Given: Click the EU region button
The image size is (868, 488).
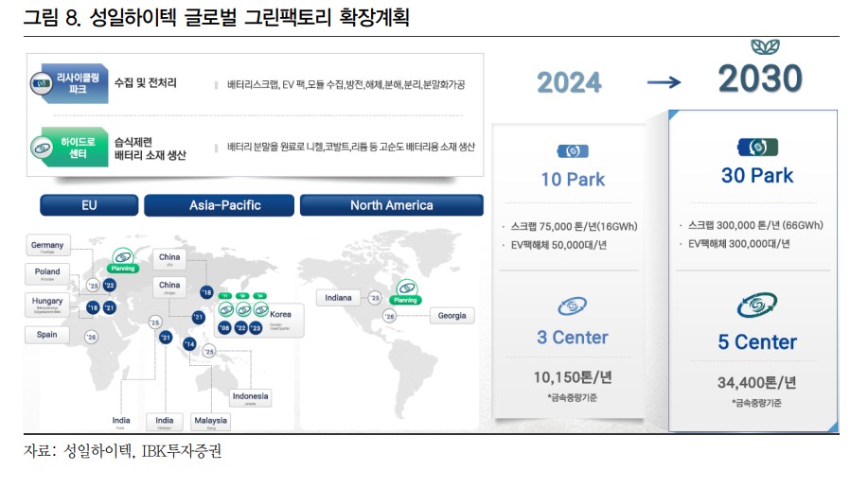Looking at the screenshot, I should (89, 205).
